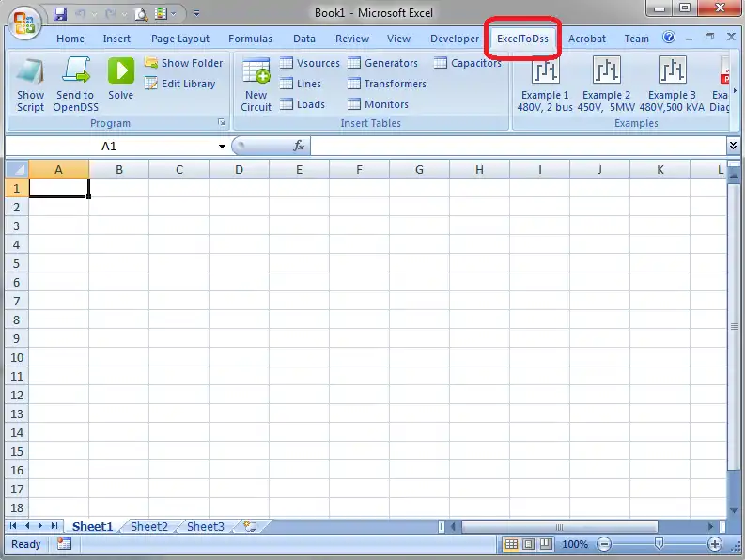Image resolution: width=745 pixels, height=560 pixels.
Task: Expand the Examples gallery arrow
Action: tap(735, 90)
